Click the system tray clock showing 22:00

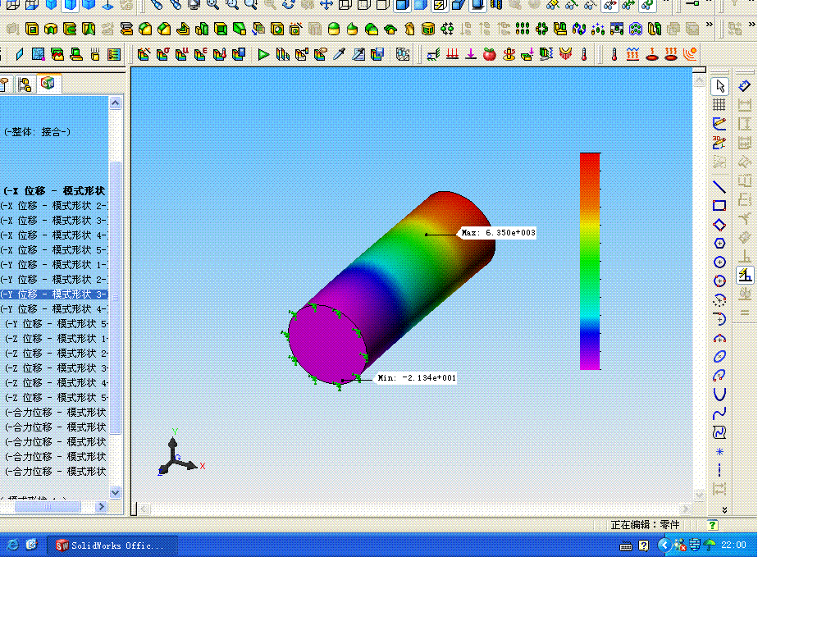[733, 545]
